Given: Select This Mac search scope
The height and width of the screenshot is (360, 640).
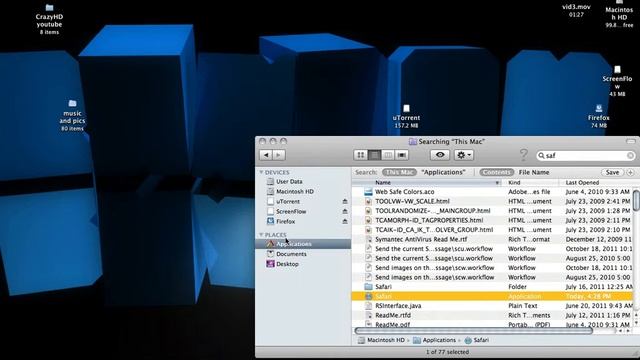Looking at the screenshot, I should [399, 172].
